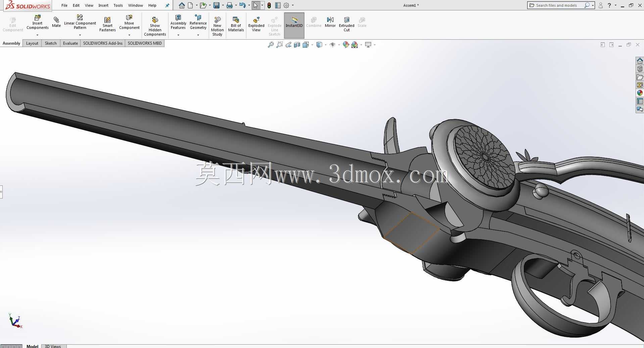This screenshot has width=644, height=348.
Task: Toggle the Section View
Action: coord(297,45)
